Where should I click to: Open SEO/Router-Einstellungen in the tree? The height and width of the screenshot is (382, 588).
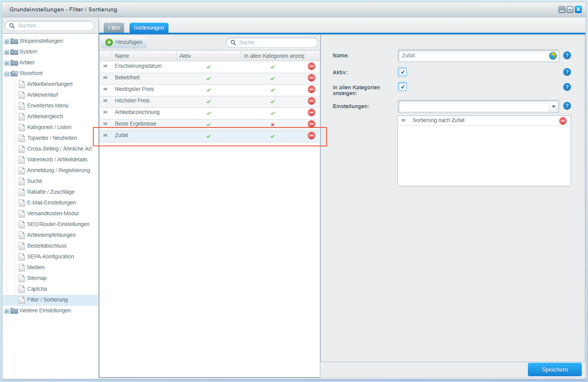point(58,224)
